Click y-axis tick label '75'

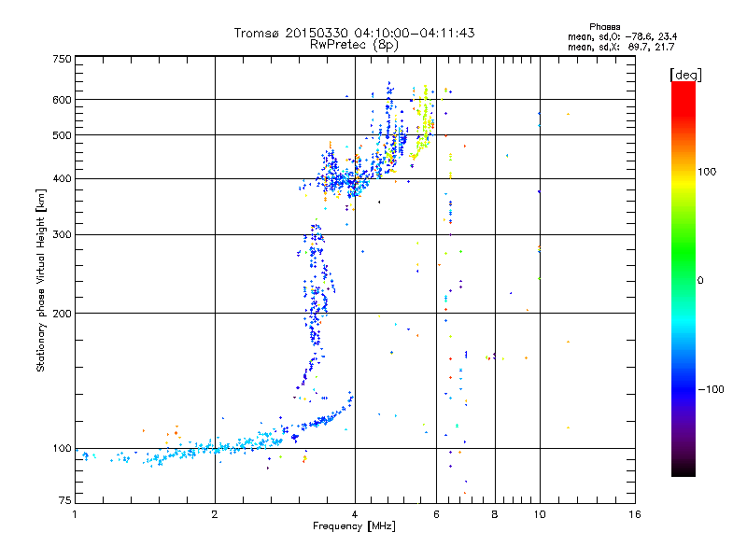click(65, 500)
